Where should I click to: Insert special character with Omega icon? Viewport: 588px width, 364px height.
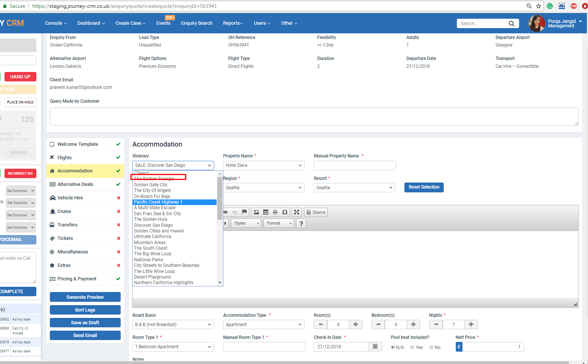285,212
